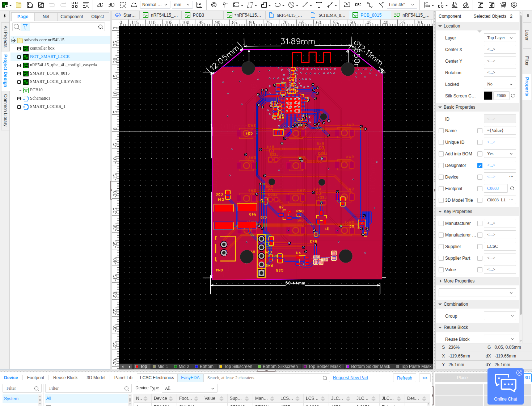The width and height of the screenshot is (532, 406).
Task: Click the filter funnel icon
Action: (x=25, y=27)
